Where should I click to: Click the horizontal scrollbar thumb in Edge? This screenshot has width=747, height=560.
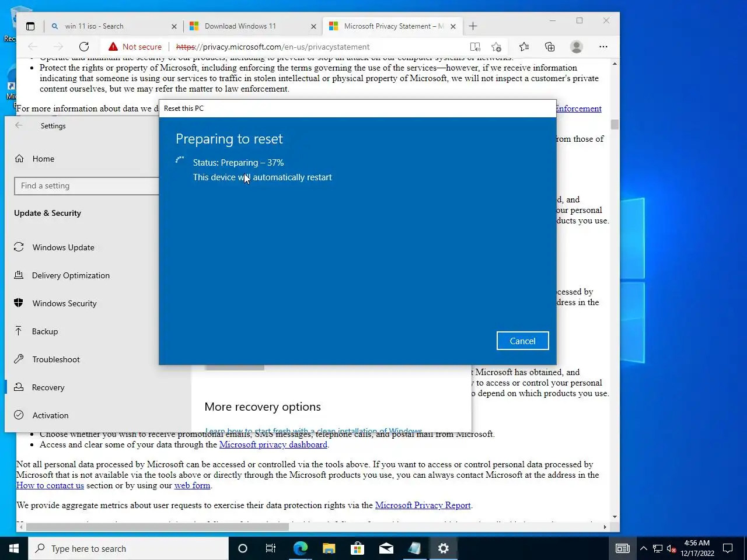[x=158, y=527]
